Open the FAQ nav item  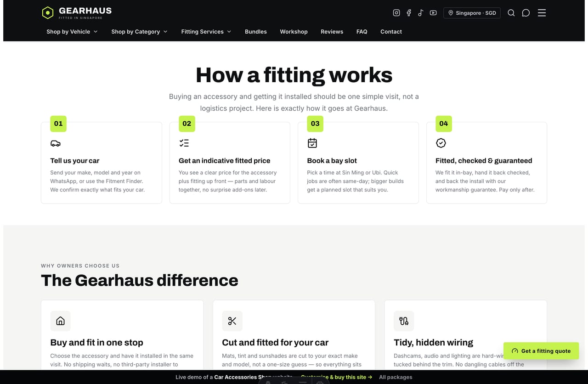pos(362,32)
